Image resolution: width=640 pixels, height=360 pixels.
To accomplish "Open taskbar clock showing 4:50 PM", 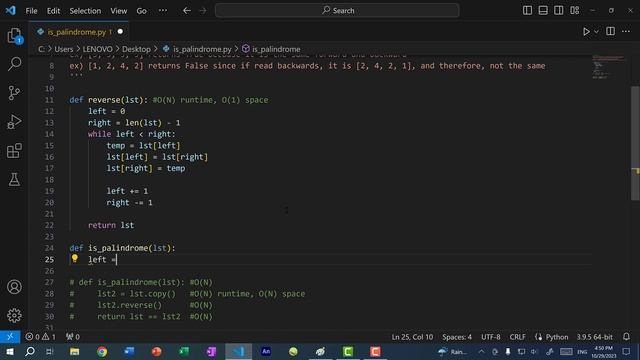I will 603,352.
